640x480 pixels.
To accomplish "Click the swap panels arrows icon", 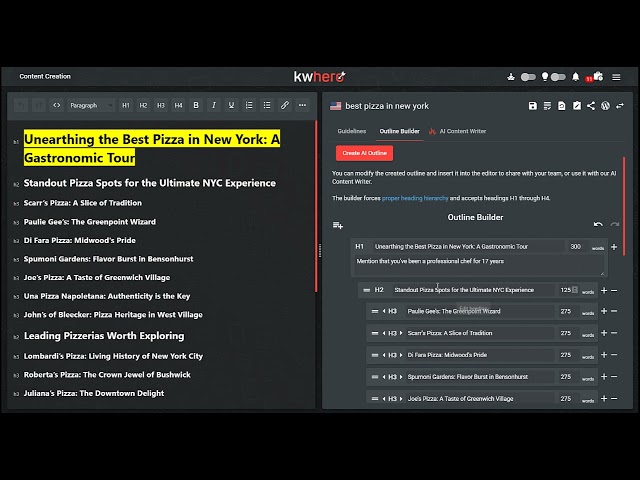I will click(x=620, y=106).
